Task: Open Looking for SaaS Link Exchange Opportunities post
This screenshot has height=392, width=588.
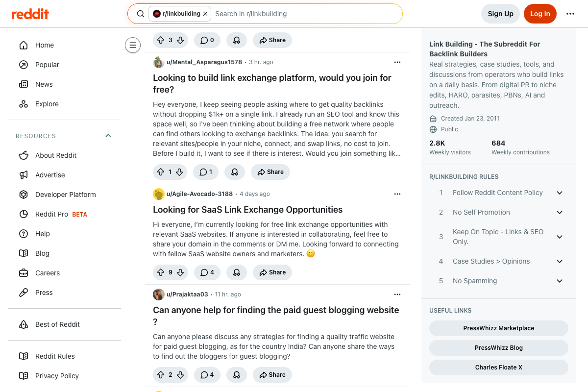Action: coord(248,210)
